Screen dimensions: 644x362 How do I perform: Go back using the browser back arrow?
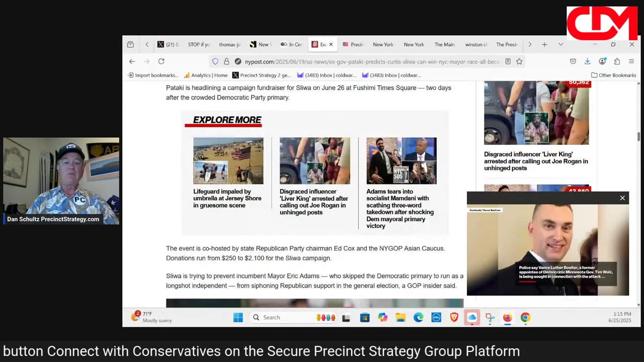(x=132, y=61)
